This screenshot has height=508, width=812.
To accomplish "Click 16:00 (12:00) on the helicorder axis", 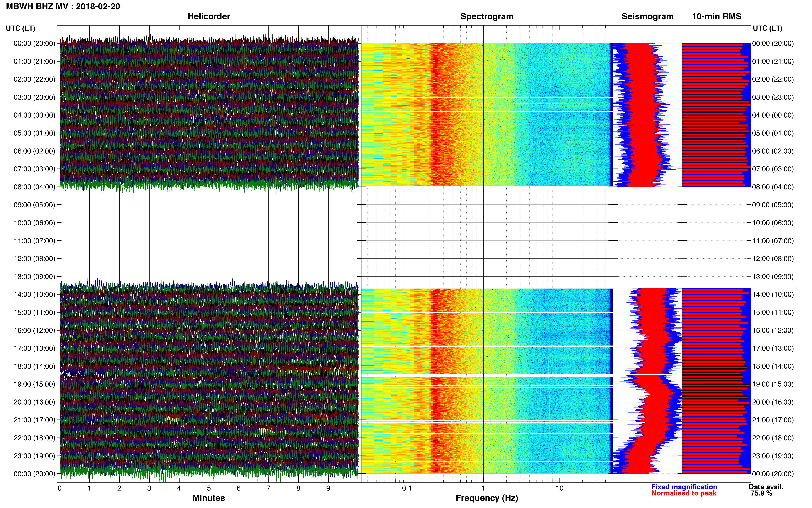I will (x=34, y=331).
